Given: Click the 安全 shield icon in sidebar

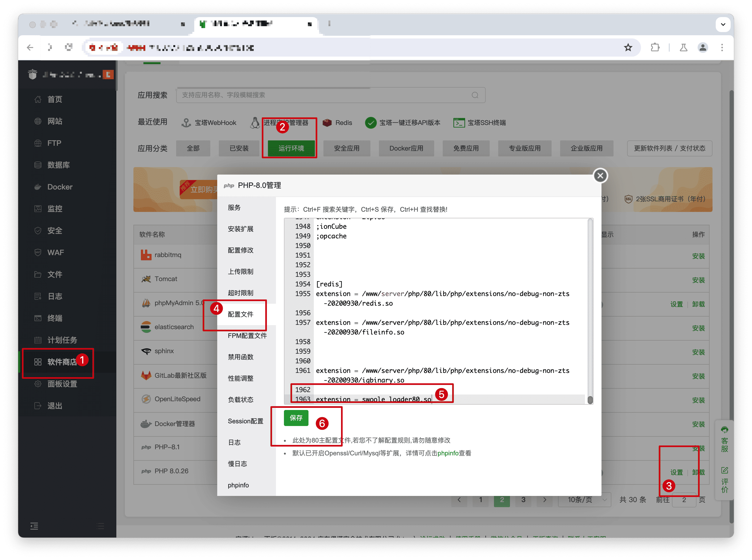Looking at the screenshot, I should pos(38,231).
